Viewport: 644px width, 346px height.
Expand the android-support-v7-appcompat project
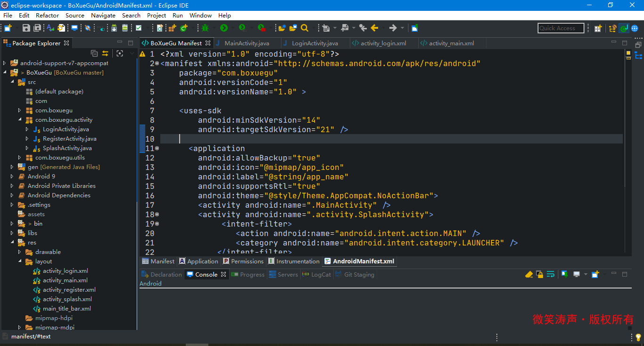[x=5, y=63]
